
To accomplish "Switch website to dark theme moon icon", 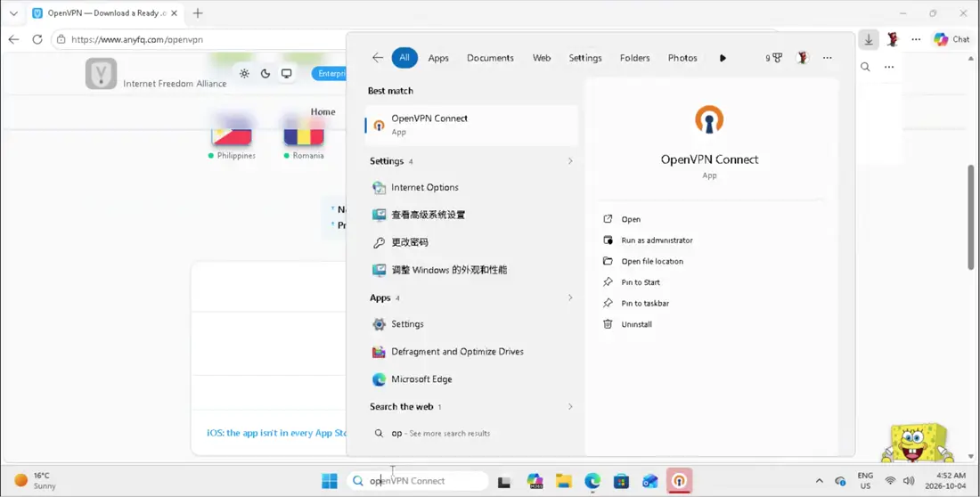I will pos(265,74).
